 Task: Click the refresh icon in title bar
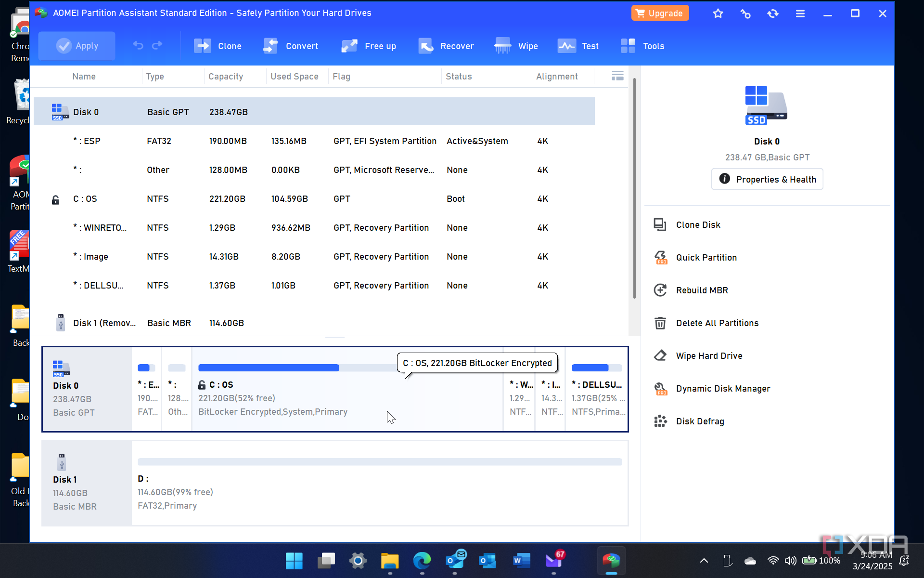coord(773,13)
